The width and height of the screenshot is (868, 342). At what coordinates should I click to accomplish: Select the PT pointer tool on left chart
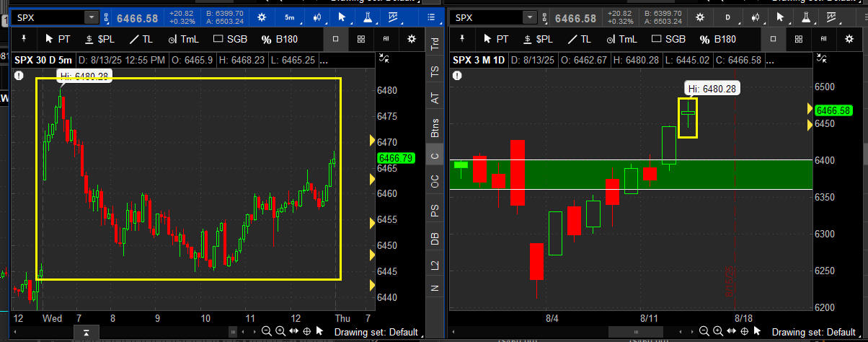tap(57, 39)
